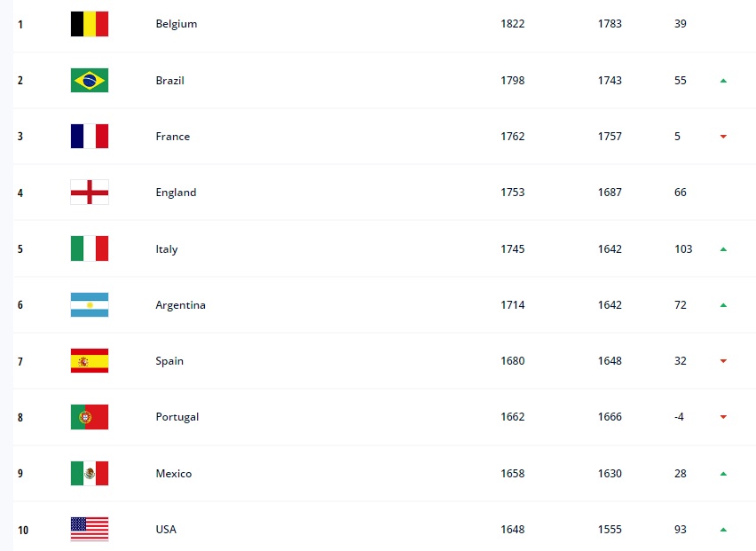The image size is (756, 551).
Task: Click the rank number 7 for Spain
Action: point(20,361)
